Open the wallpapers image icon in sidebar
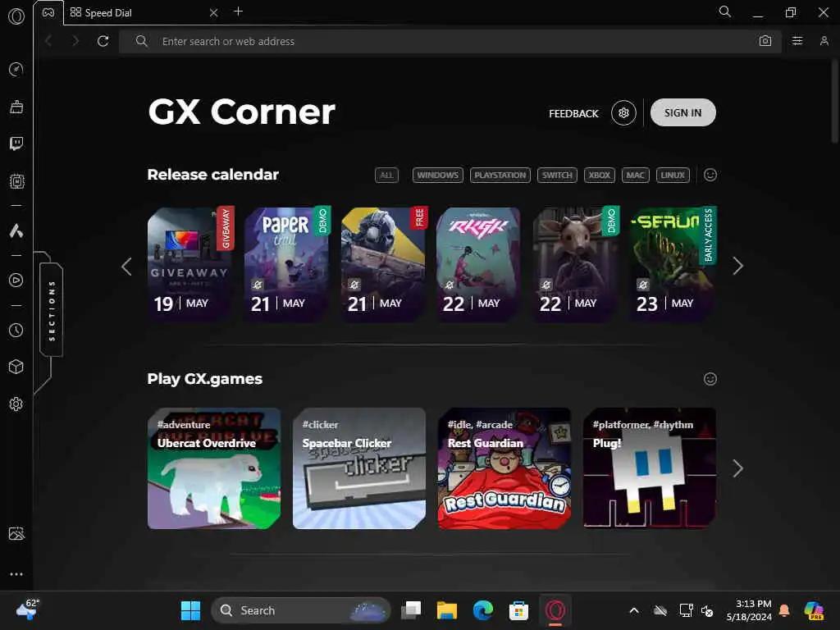Screen dimensions: 840x630 (16, 533)
